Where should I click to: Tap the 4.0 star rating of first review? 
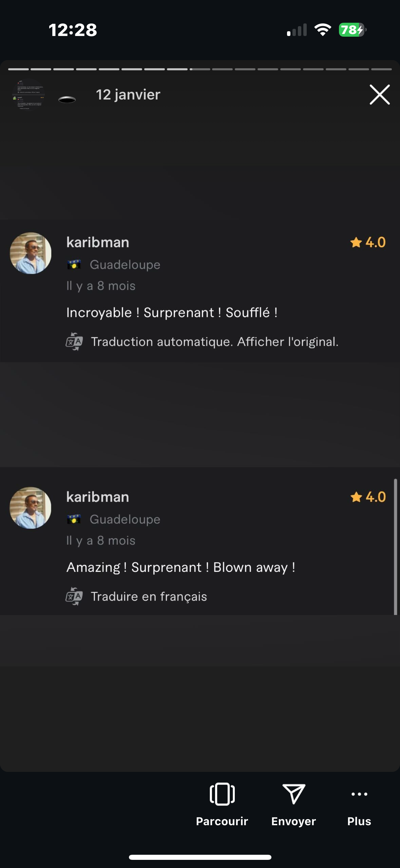(368, 242)
